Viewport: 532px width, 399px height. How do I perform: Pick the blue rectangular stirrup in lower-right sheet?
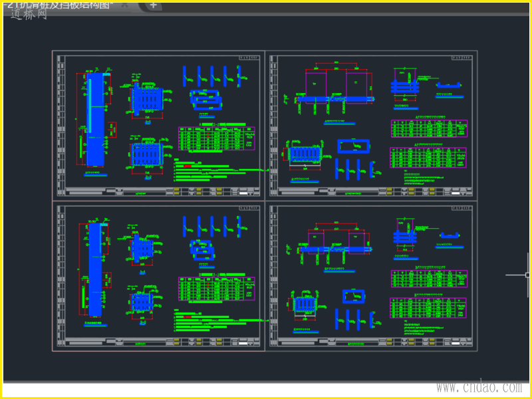pyautogui.click(x=354, y=296)
